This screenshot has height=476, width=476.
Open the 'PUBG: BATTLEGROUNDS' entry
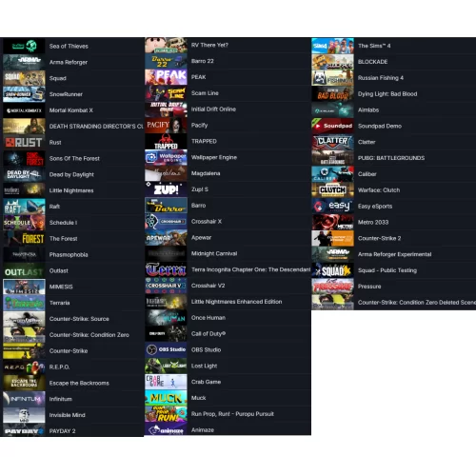(391, 158)
